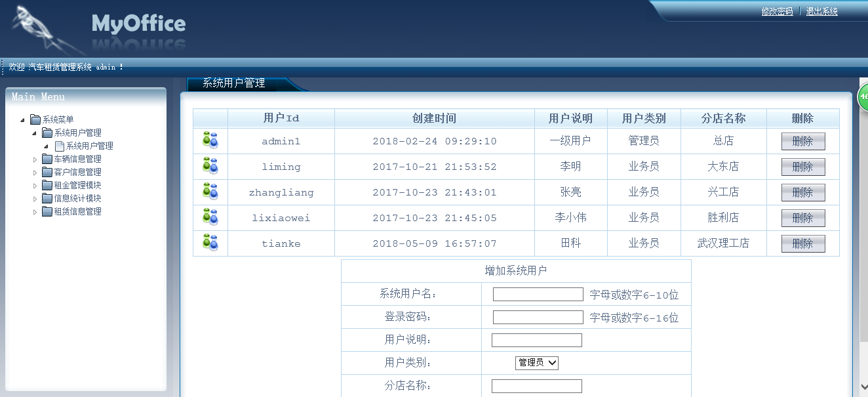Viewport: 868px width, 397px height.
Task: Click the zhangliang user id cell
Action: [x=281, y=192]
